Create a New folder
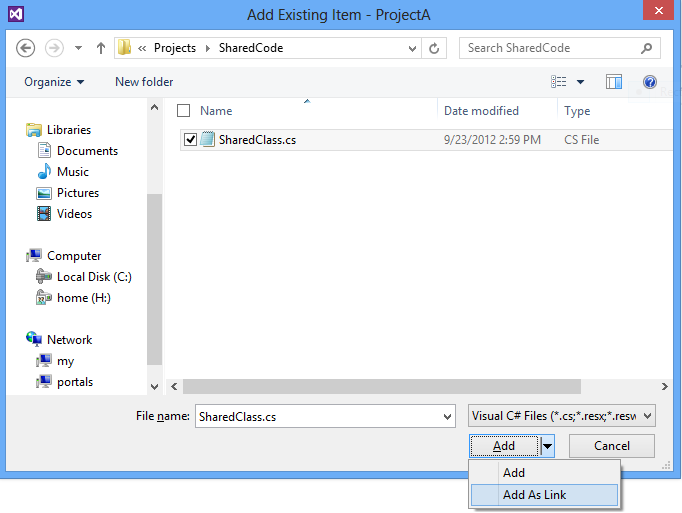Viewport: 682px width, 513px height. tap(144, 82)
